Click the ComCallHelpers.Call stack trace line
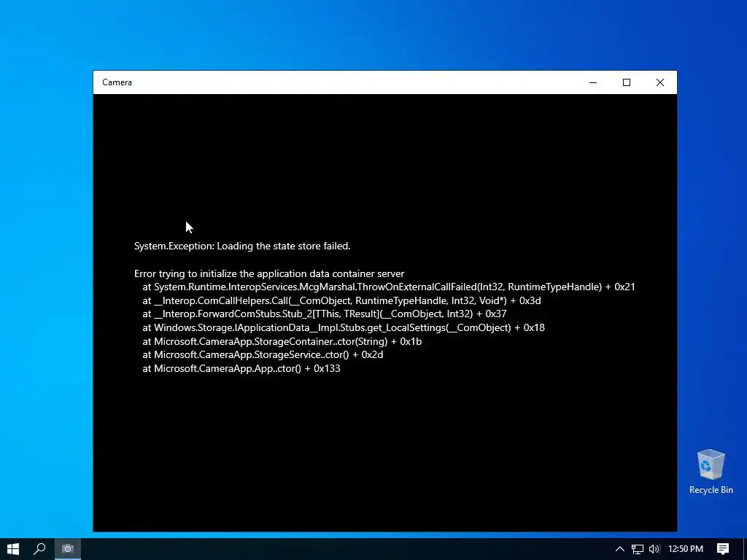Screen dimensions: 747x560 point(341,300)
